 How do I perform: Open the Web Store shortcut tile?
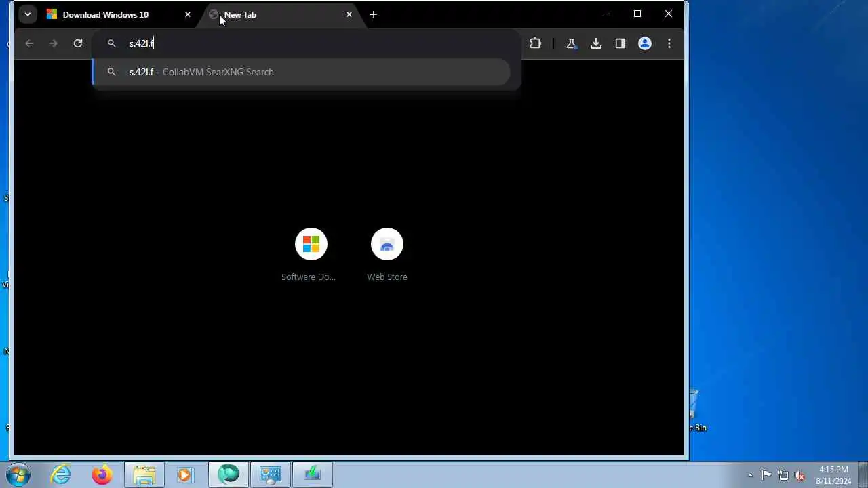coord(387,255)
